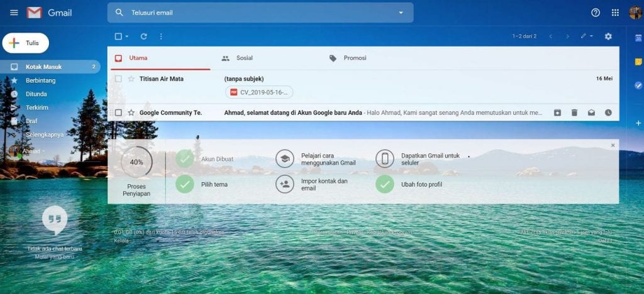The width and height of the screenshot is (644, 294).
Task: Click the mobile phone setup icon
Action: [385, 159]
